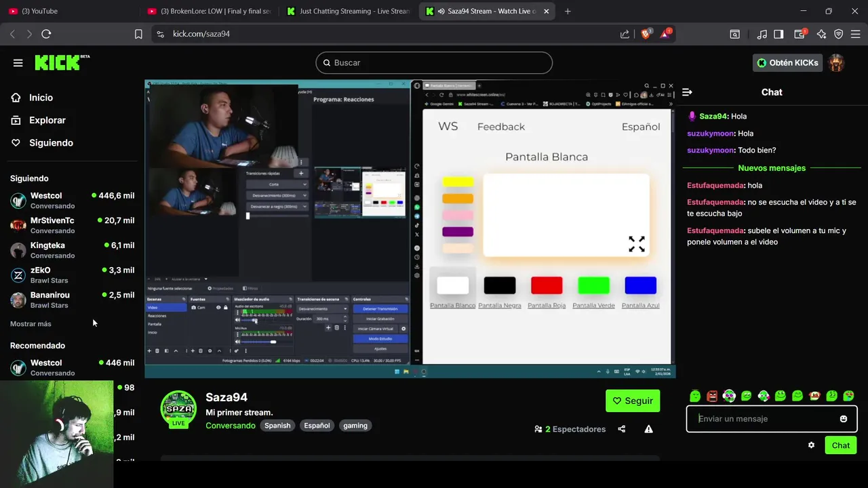Go back in browser history
This screenshot has height=488, width=868.
tap(12, 34)
